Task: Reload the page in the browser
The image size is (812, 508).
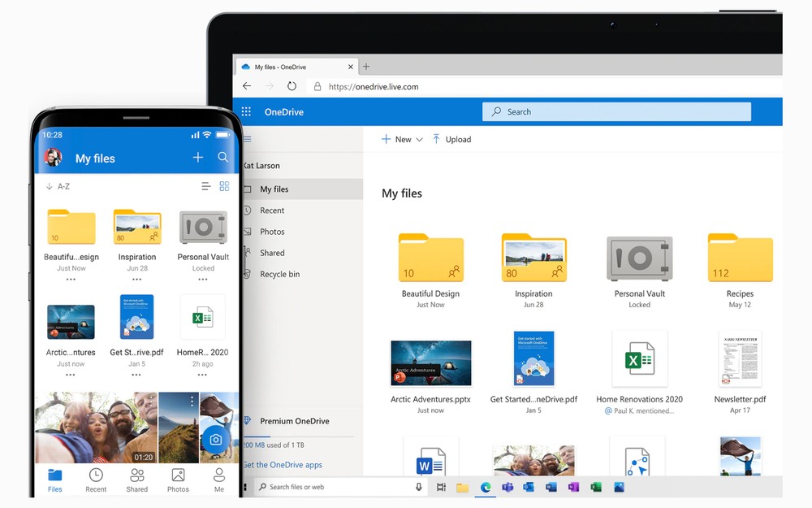Action: point(292,86)
